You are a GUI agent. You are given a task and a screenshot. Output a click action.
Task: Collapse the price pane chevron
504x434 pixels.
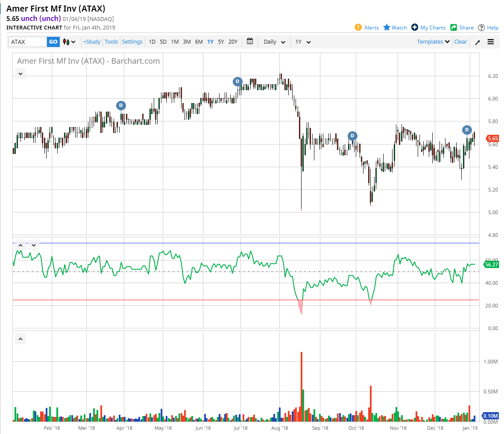point(20,74)
